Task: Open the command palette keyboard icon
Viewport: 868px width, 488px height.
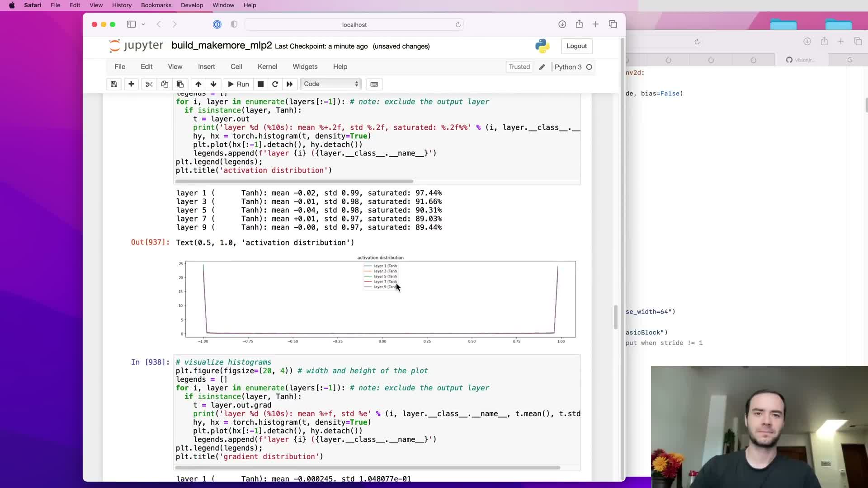Action: pos(374,84)
